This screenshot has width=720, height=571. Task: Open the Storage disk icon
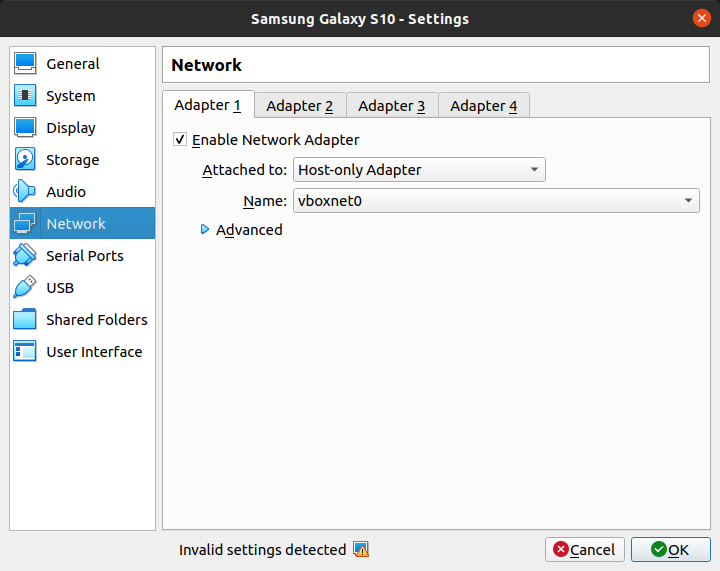(25, 159)
